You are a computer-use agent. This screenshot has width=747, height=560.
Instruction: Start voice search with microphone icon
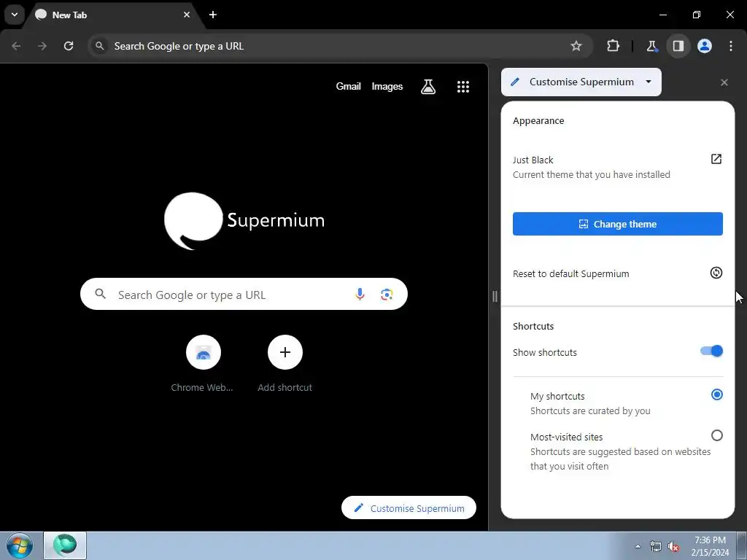tap(360, 295)
